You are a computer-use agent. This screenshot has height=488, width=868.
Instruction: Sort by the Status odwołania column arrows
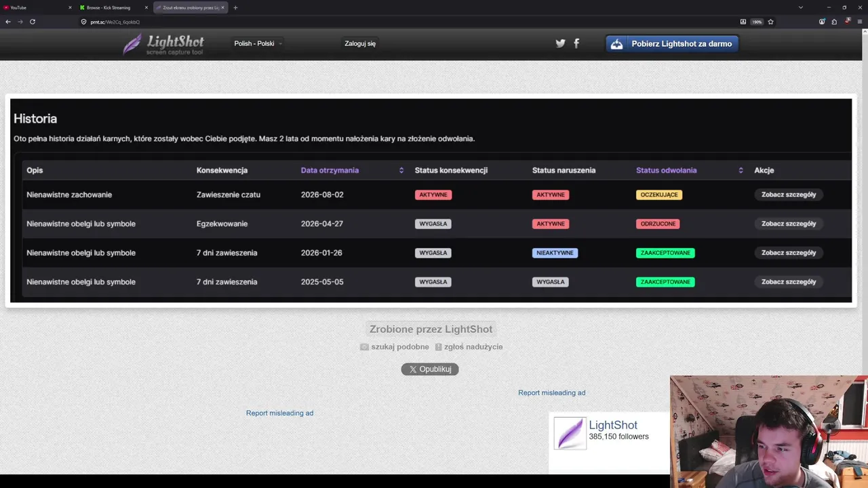pos(741,170)
